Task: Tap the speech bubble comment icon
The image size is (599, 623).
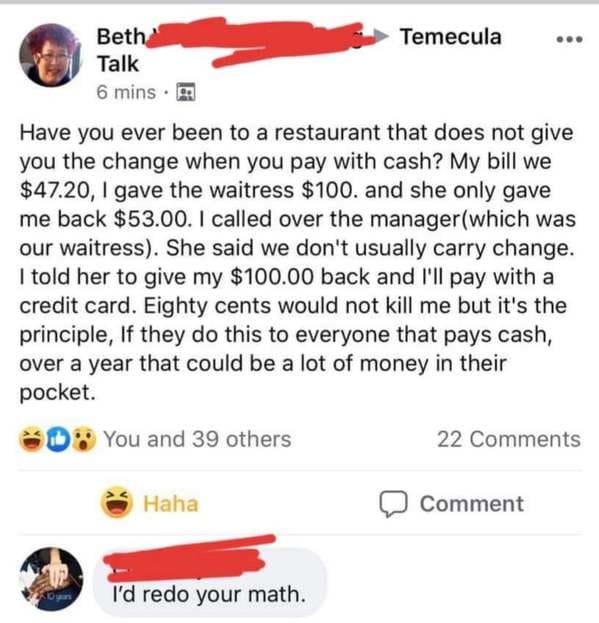Action: tap(393, 504)
